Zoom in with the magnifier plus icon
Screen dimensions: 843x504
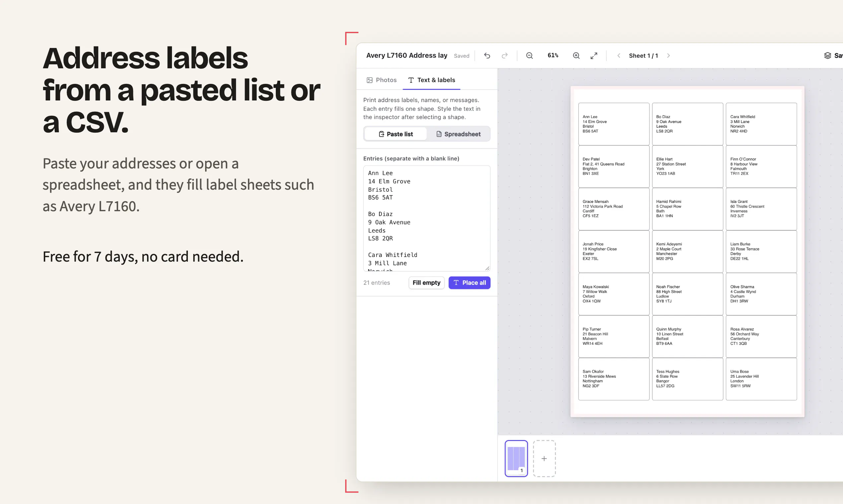tap(576, 56)
